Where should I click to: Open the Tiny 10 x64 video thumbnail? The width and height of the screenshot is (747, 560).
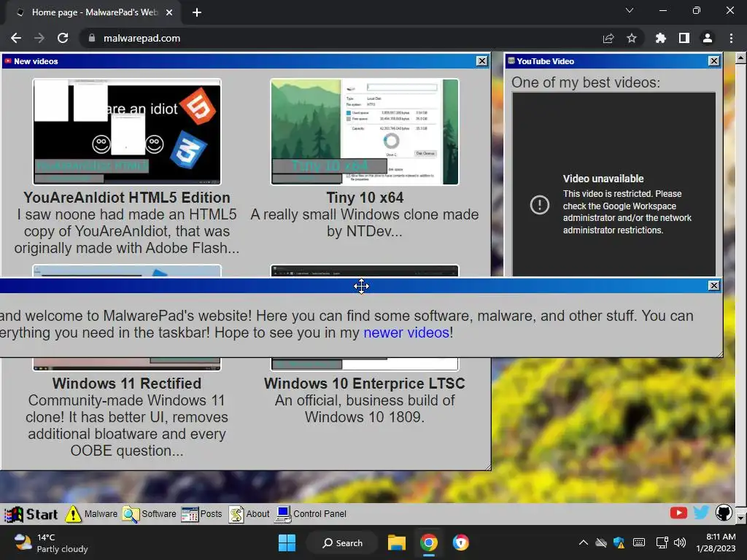(365, 132)
